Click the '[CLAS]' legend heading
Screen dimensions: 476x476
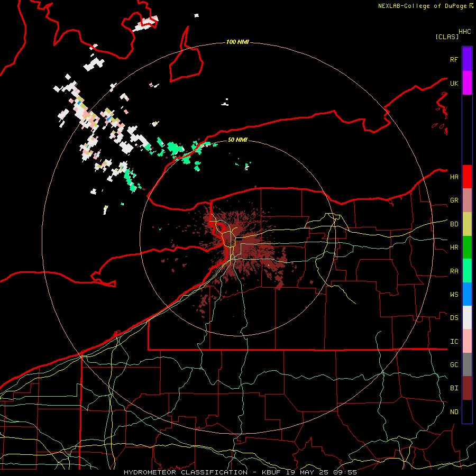[447, 37]
